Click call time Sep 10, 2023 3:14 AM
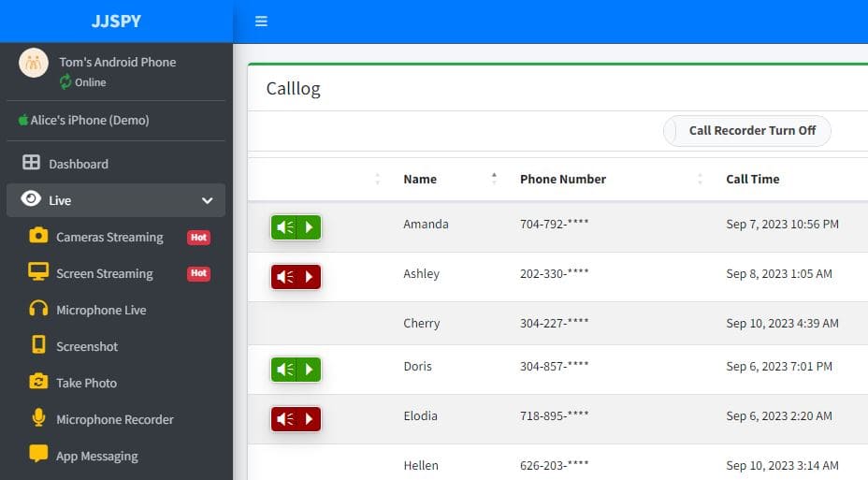Image resolution: width=868 pixels, height=480 pixels. 782,466
